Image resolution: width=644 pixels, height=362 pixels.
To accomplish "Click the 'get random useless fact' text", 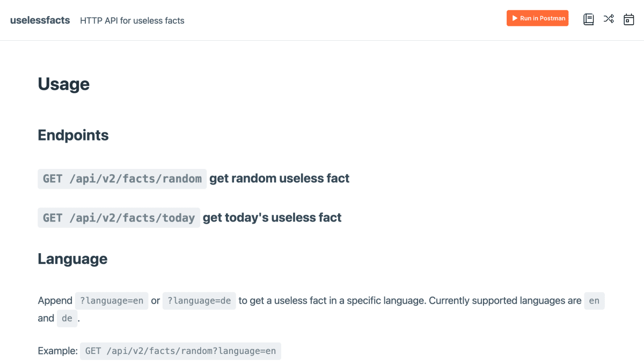I will (280, 178).
